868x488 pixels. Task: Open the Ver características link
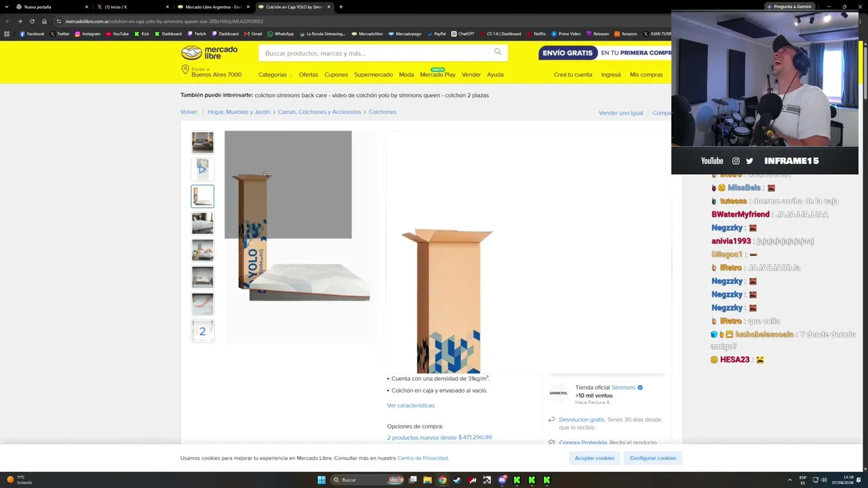[x=411, y=405]
